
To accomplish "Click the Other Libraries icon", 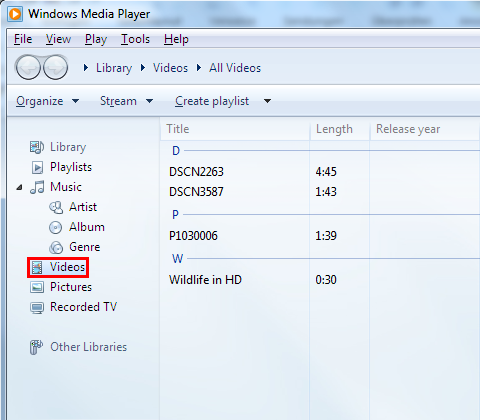I will pyautogui.click(x=36, y=347).
